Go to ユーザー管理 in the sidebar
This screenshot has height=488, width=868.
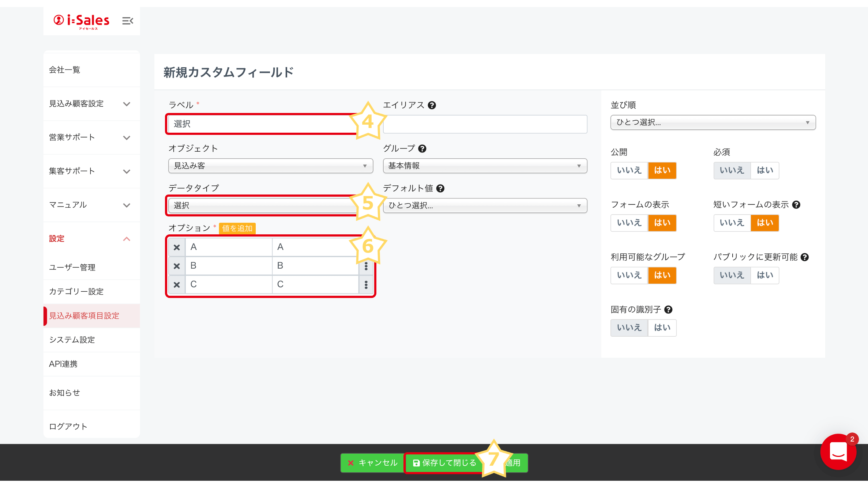[72, 268]
